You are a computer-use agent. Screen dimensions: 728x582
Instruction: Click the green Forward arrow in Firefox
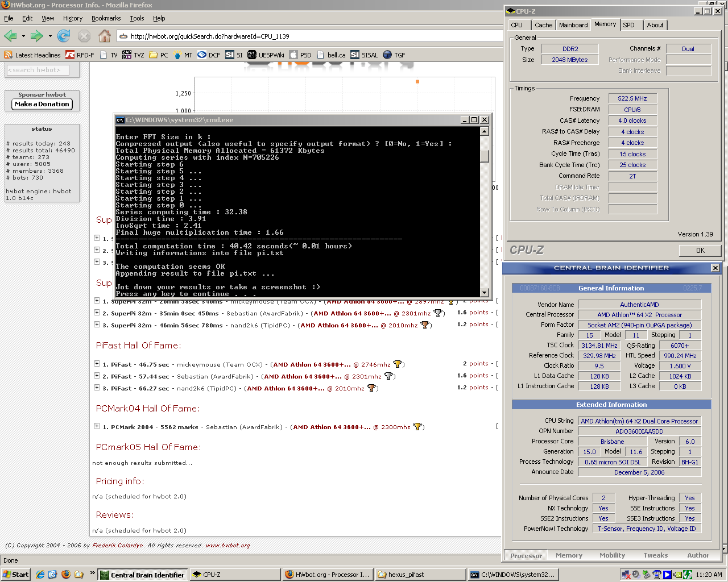tap(37, 36)
